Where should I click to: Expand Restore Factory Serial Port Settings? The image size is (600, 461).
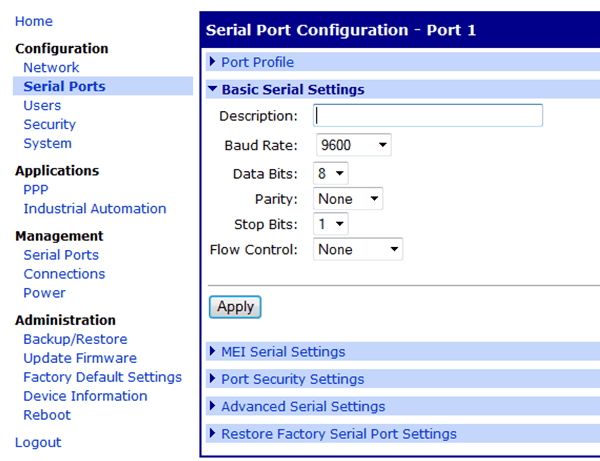tap(338, 434)
